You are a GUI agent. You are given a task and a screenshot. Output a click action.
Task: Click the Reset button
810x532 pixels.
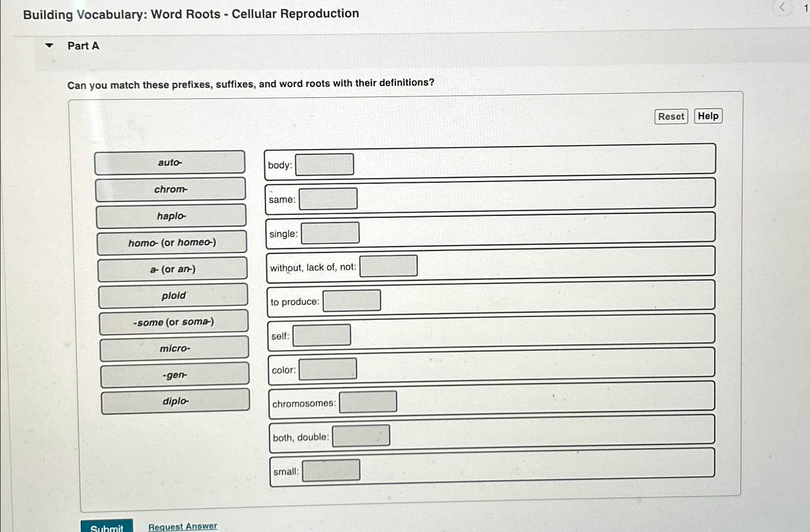671,116
